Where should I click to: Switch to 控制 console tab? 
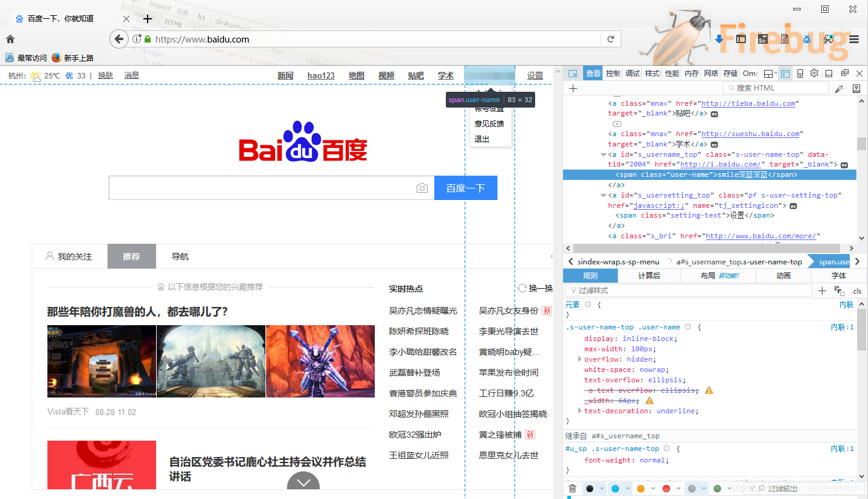click(613, 74)
